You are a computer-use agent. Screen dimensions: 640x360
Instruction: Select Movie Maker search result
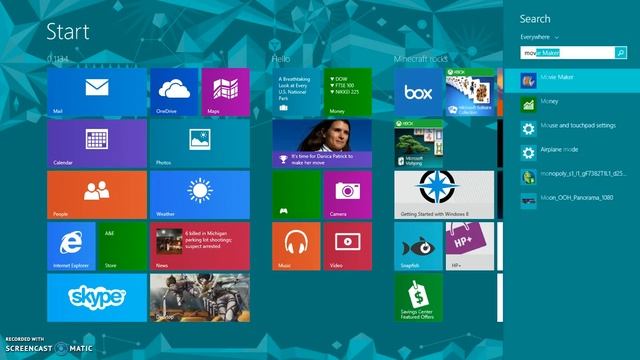pos(572,80)
